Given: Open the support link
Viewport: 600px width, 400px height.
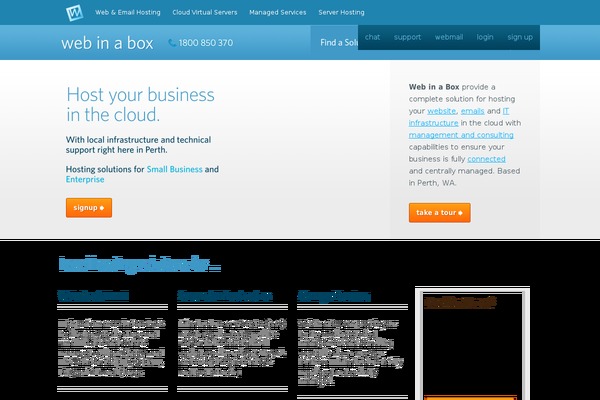Looking at the screenshot, I should tap(407, 37).
